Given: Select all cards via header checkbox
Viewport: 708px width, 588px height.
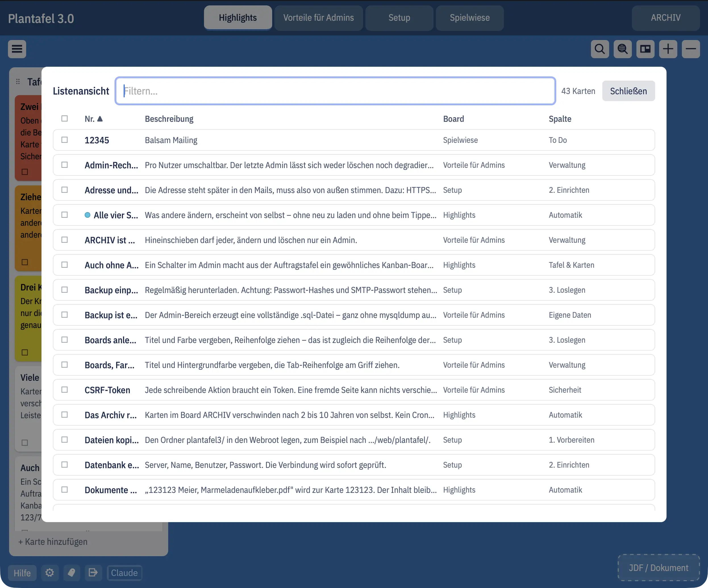Looking at the screenshot, I should [x=64, y=119].
